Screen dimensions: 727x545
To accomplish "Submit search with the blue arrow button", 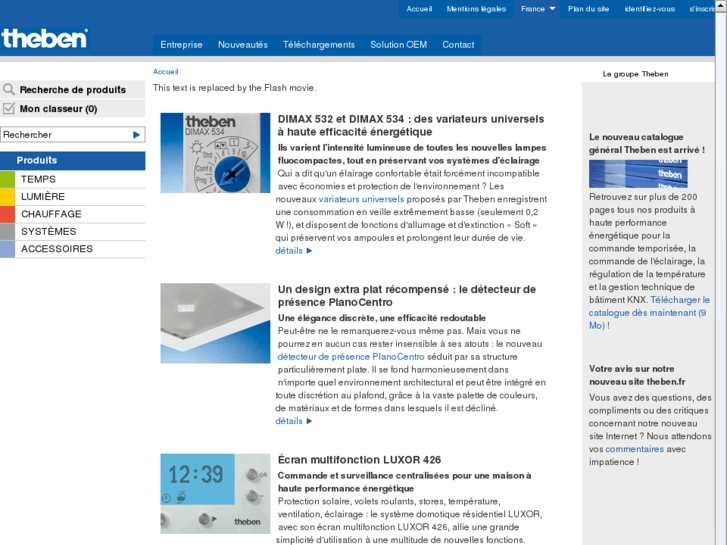I will click(136, 135).
